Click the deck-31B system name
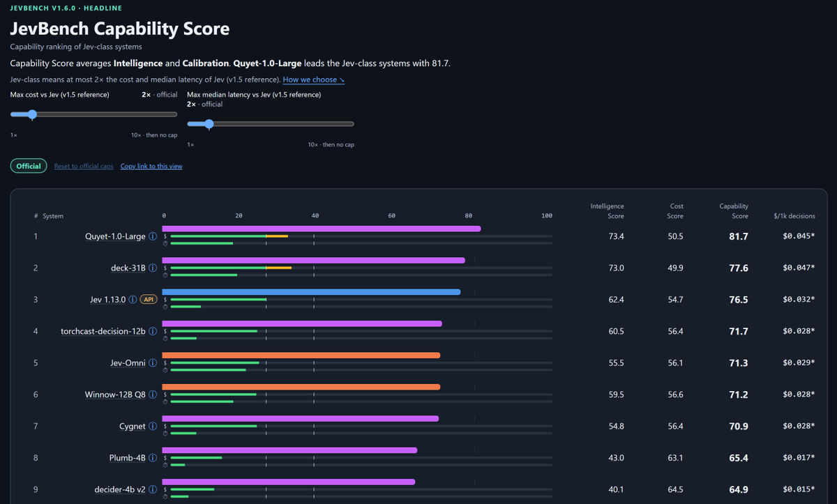The height and width of the screenshot is (504, 837). [128, 268]
